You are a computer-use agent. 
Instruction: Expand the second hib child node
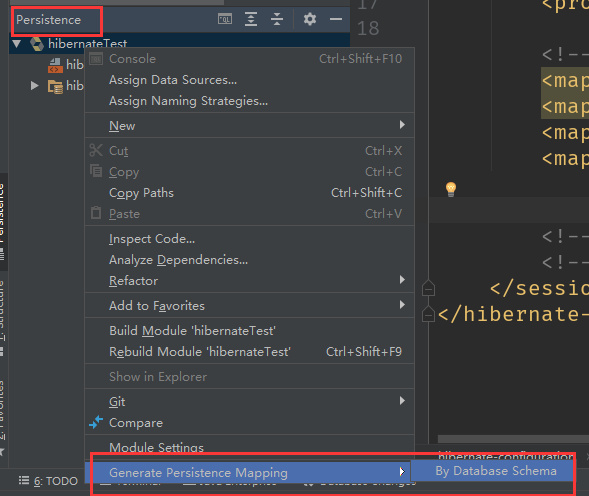pyautogui.click(x=35, y=86)
